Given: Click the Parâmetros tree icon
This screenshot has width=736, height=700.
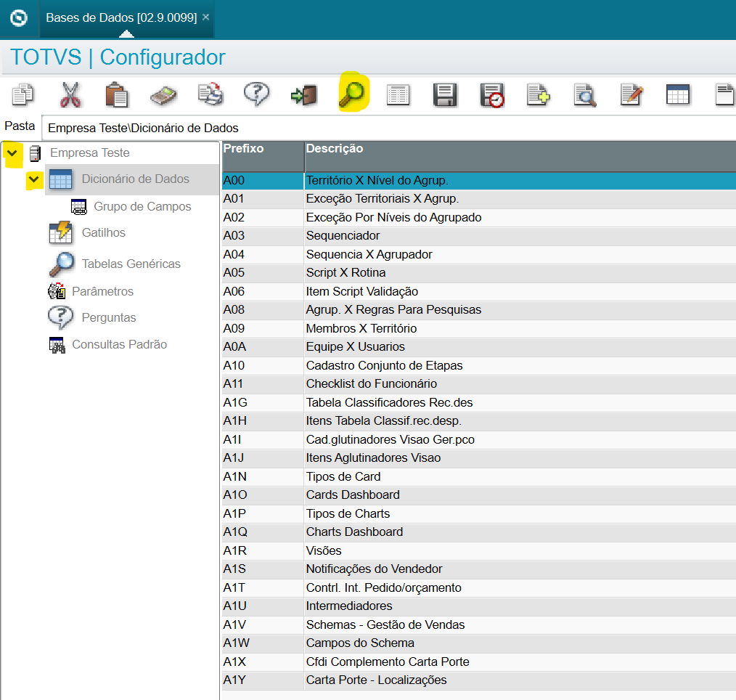Looking at the screenshot, I should (x=57, y=291).
